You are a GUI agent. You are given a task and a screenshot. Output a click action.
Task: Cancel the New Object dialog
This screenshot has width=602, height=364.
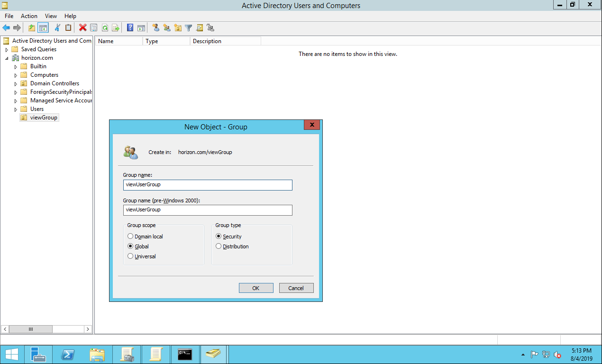[x=296, y=288]
